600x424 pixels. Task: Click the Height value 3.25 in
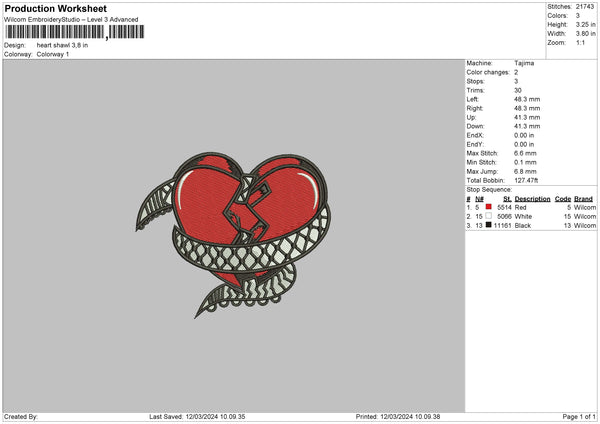[585, 24]
